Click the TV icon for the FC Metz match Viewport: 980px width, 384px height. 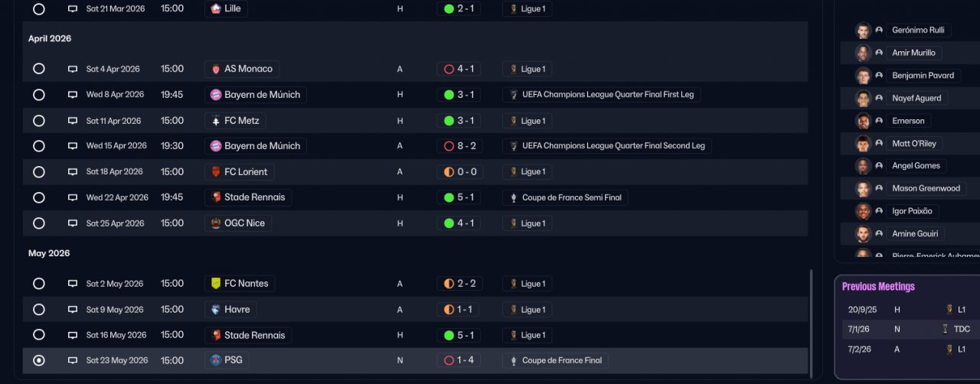pos(73,121)
